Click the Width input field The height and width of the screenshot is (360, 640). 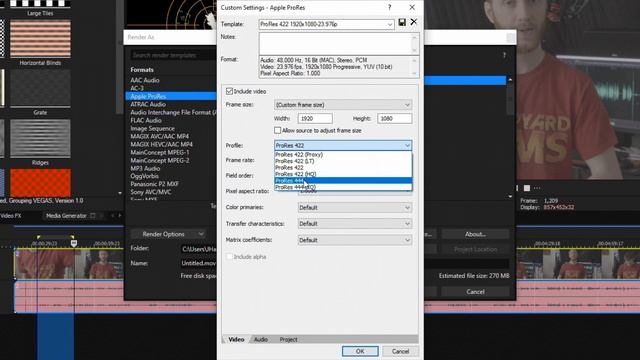(315, 118)
